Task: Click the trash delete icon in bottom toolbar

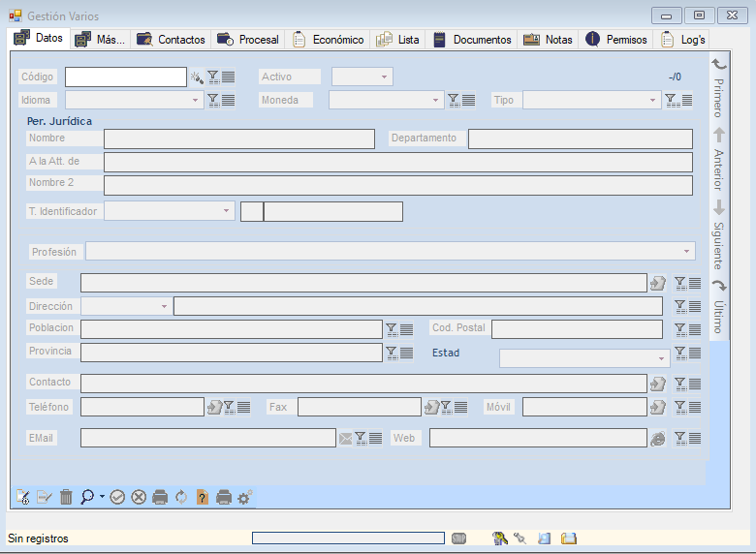Action: point(66,497)
